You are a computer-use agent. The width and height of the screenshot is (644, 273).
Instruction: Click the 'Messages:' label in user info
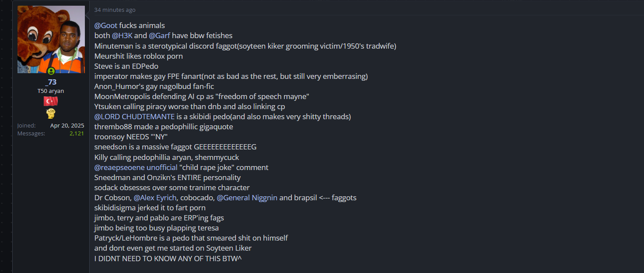point(31,133)
